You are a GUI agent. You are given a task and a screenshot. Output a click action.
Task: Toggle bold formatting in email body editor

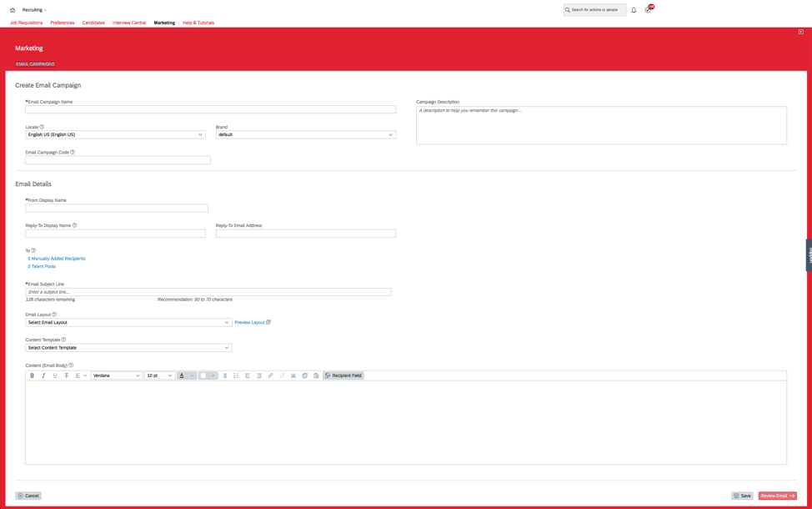[x=33, y=375]
